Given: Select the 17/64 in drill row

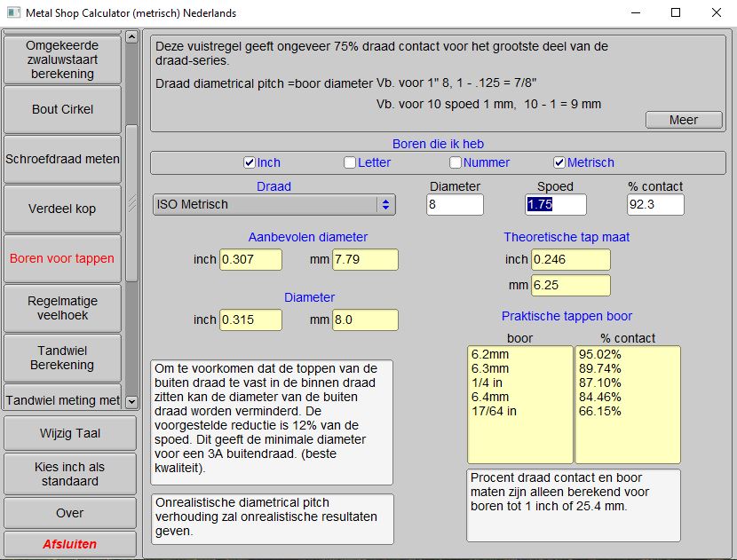Looking at the screenshot, I should coord(520,411).
